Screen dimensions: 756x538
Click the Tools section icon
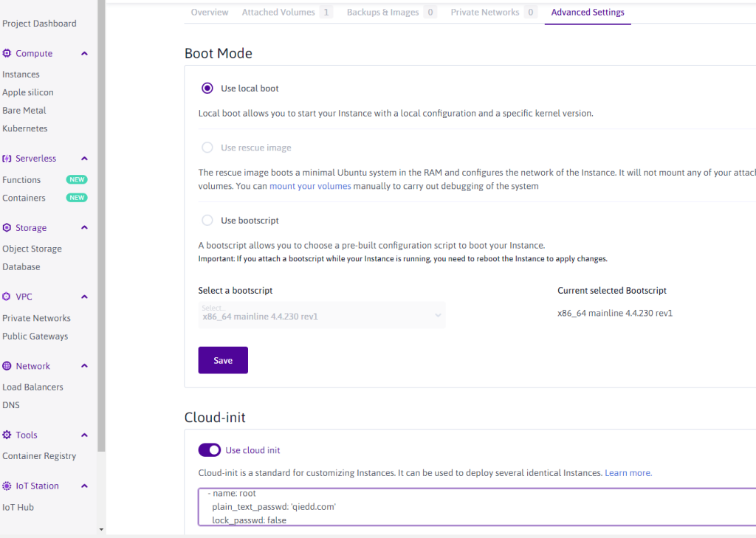[x=7, y=435]
